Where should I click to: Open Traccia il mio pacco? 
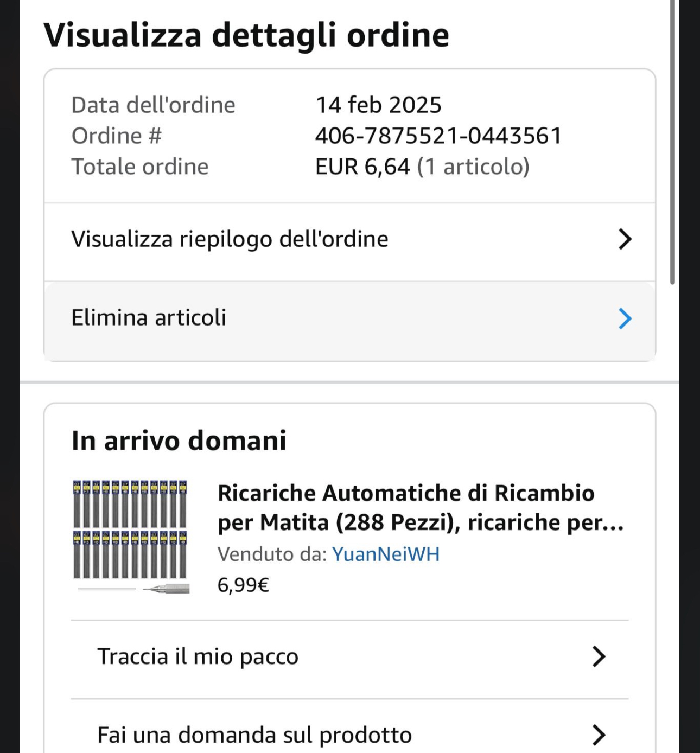point(198,656)
